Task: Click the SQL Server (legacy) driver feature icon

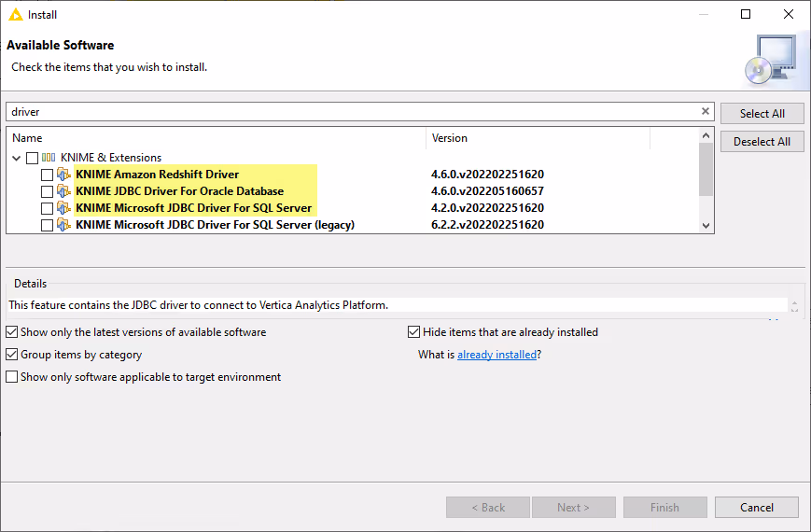Action: pyautogui.click(x=63, y=225)
